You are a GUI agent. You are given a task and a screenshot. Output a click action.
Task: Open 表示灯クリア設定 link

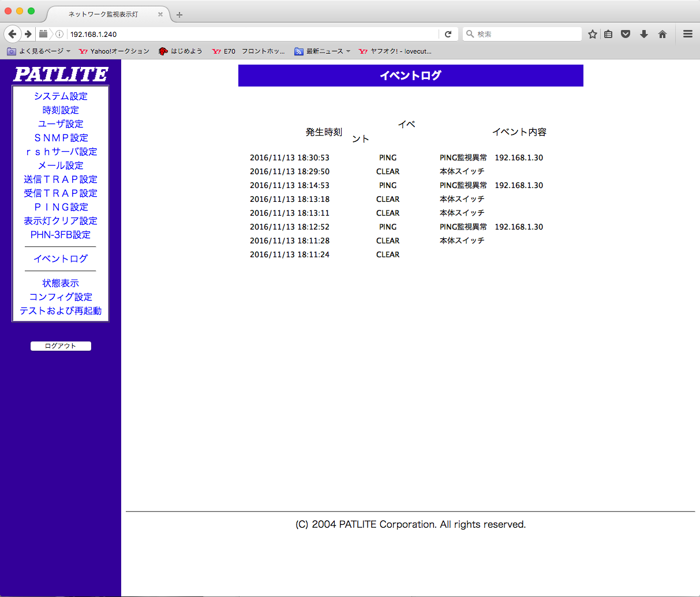click(x=61, y=221)
